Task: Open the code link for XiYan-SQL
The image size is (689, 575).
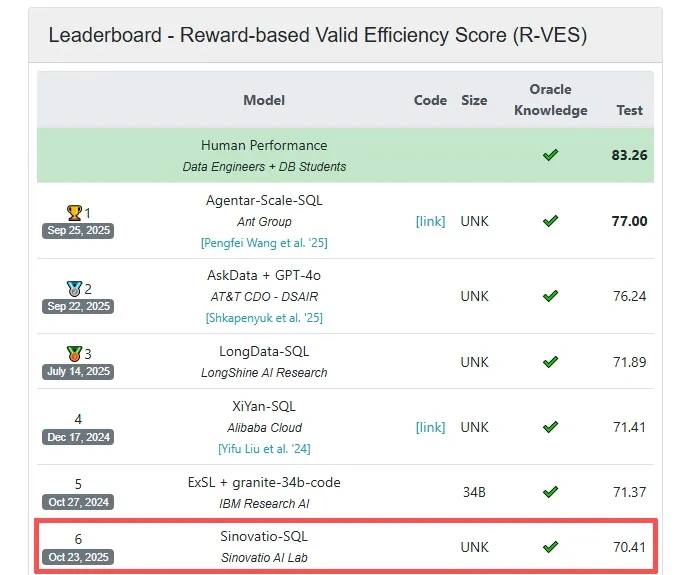Action: [430, 427]
